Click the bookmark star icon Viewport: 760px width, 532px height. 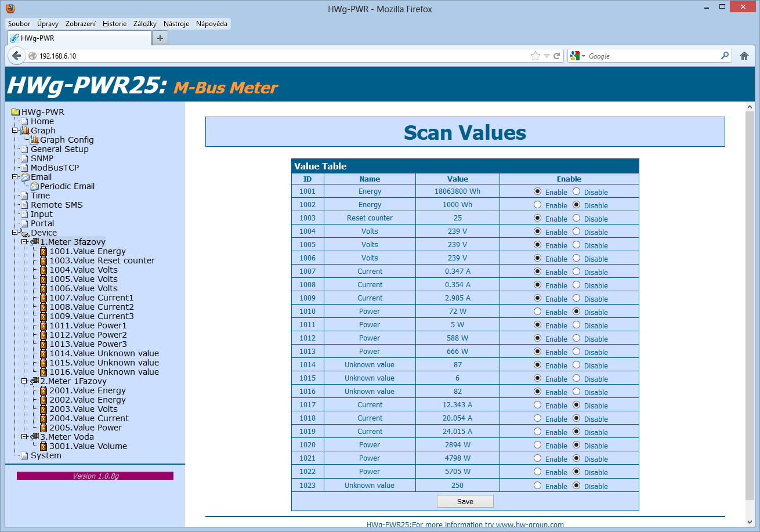[x=535, y=56]
